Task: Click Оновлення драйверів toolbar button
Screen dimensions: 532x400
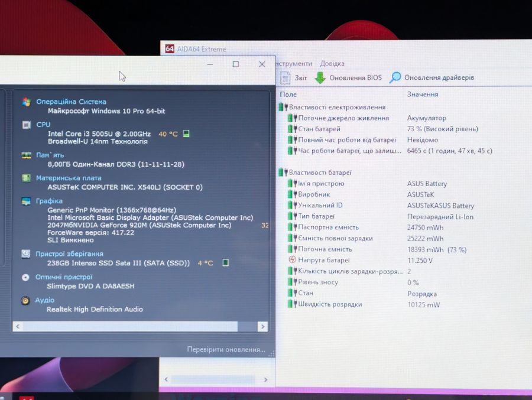Action: click(432, 77)
